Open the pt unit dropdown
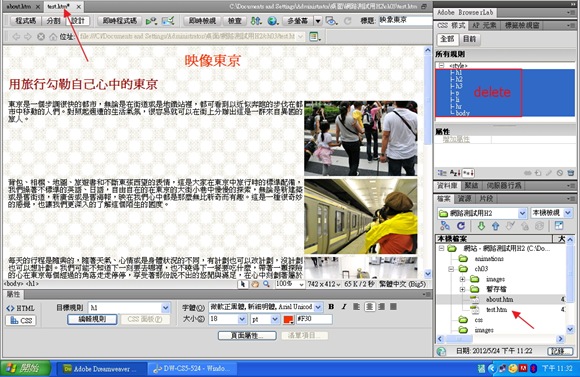The width and height of the screenshot is (580, 377). tap(275, 319)
